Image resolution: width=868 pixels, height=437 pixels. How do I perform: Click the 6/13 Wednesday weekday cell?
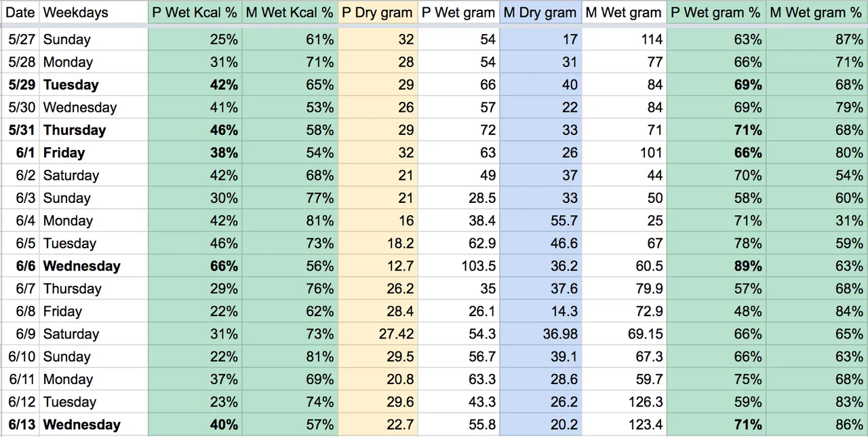pyautogui.click(x=94, y=425)
